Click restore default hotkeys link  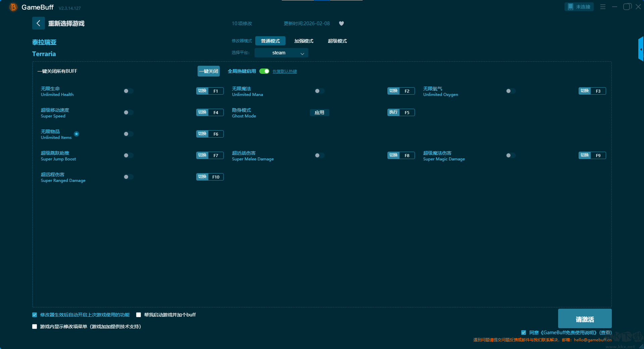284,71
